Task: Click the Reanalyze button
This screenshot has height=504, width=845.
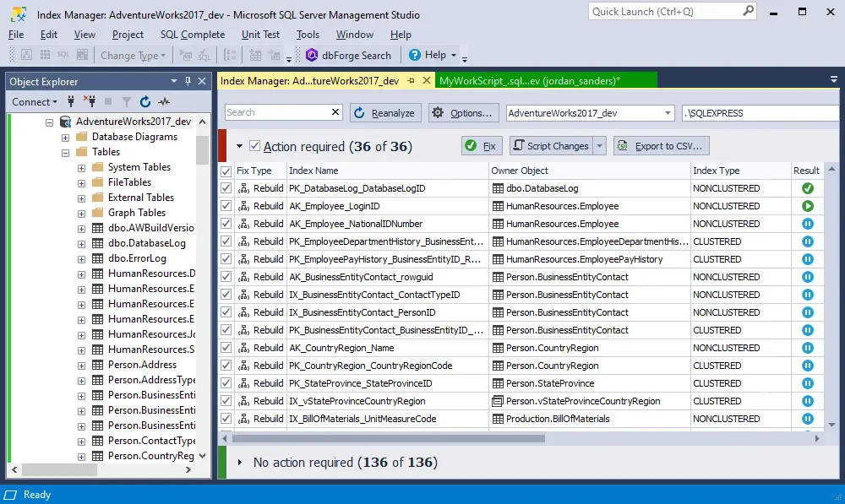Action: [x=384, y=112]
